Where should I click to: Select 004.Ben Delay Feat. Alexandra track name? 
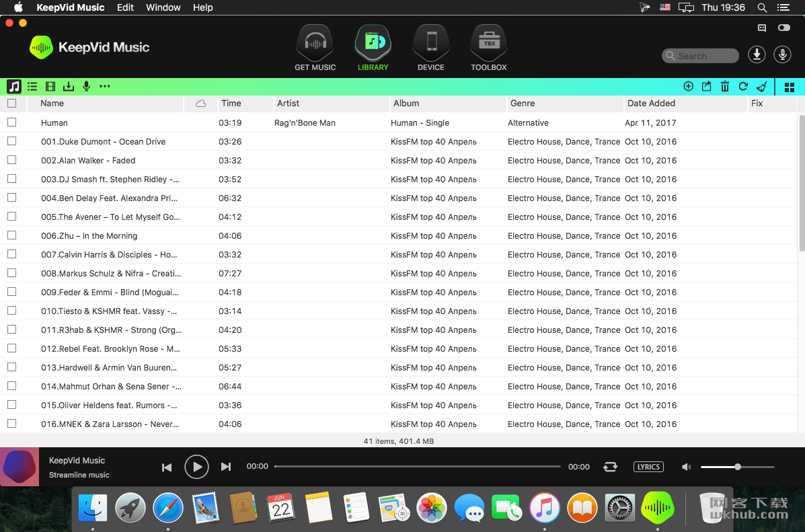tap(110, 198)
